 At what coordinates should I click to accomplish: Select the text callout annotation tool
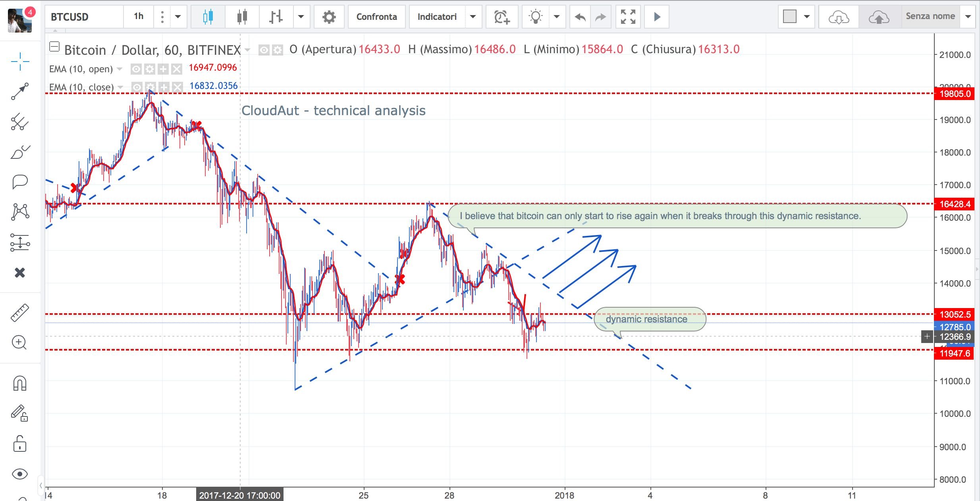point(20,182)
